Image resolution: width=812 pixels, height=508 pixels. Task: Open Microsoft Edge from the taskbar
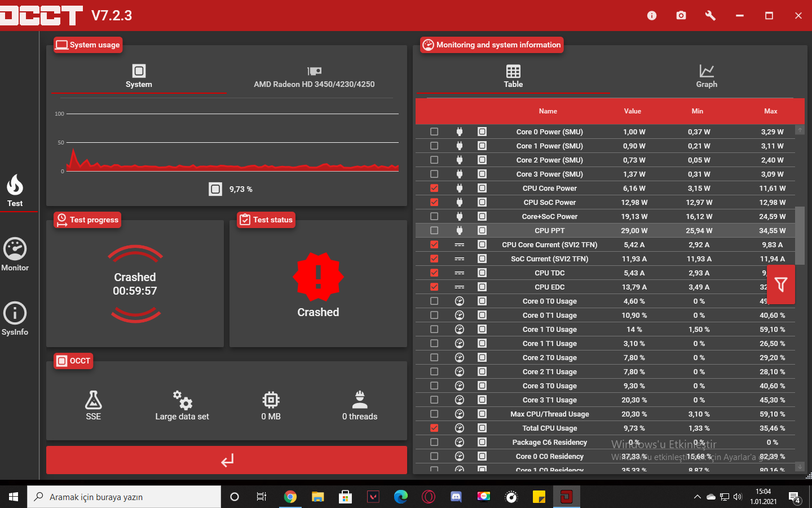[x=401, y=497]
